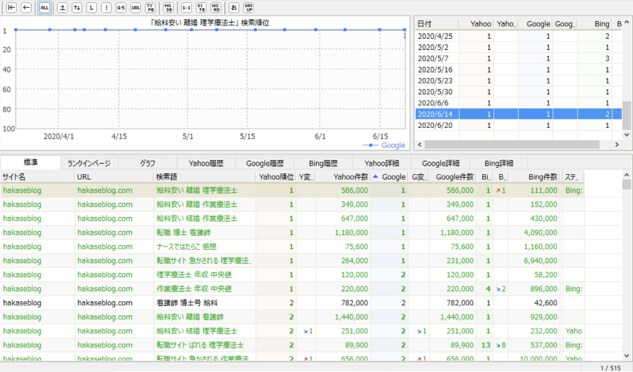633x372 pixels.
Task: Click the up-down arrows toolbar icon
Action: point(77,8)
